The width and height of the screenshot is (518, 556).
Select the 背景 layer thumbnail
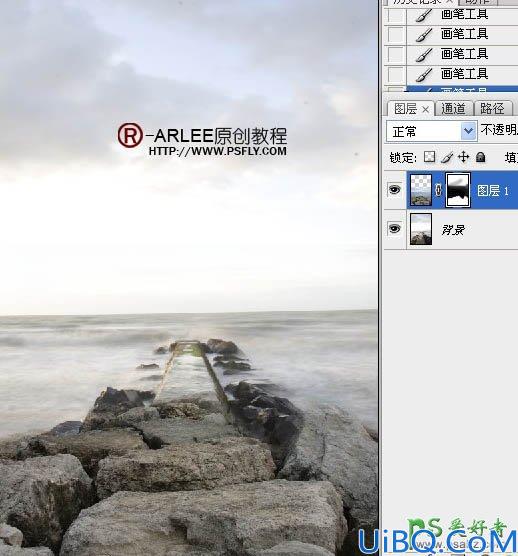pos(421,229)
